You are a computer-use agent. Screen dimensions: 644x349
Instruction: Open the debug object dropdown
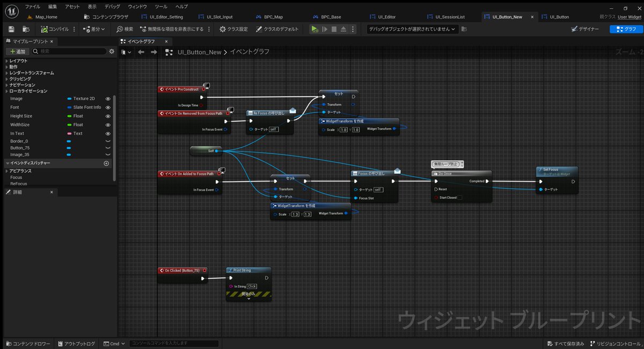[413, 29]
